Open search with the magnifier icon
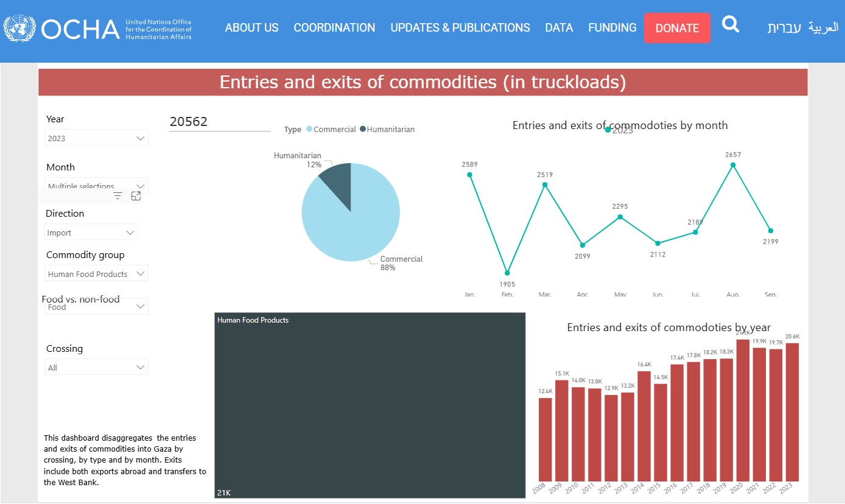845x504 pixels. [x=731, y=25]
